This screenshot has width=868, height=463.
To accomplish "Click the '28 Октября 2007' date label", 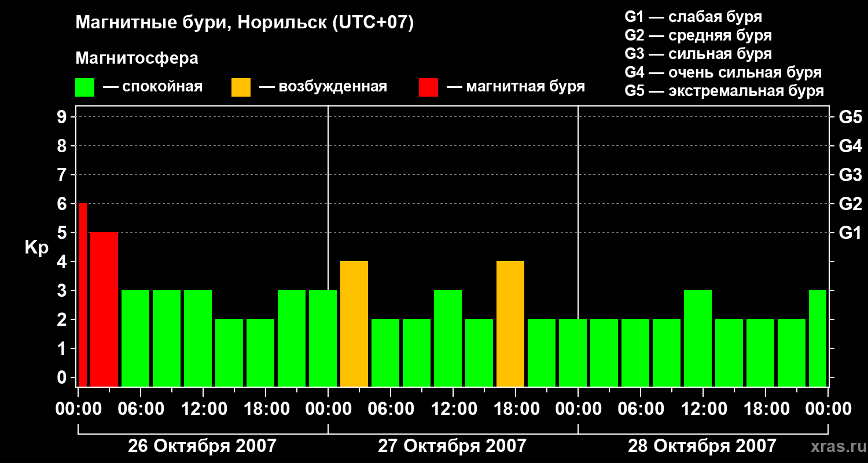I will (702, 446).
